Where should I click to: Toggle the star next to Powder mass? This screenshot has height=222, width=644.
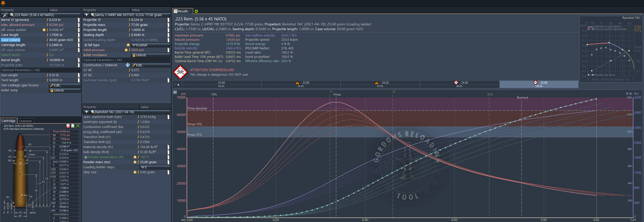[x=135, y=162]
